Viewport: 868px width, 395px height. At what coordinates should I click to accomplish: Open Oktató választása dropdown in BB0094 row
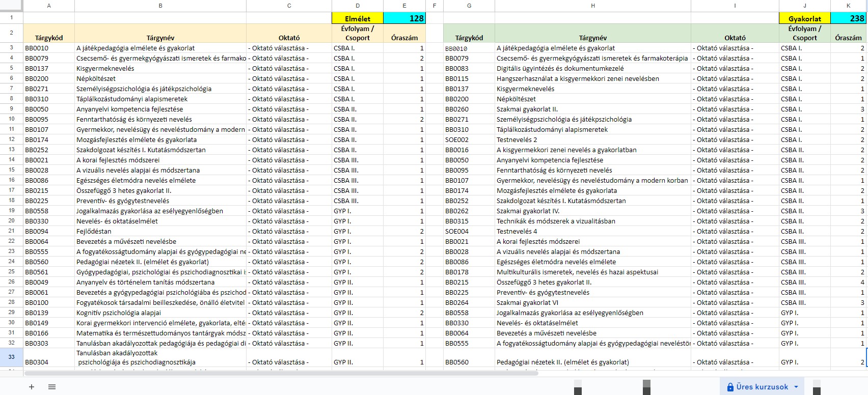coord(289,231)
